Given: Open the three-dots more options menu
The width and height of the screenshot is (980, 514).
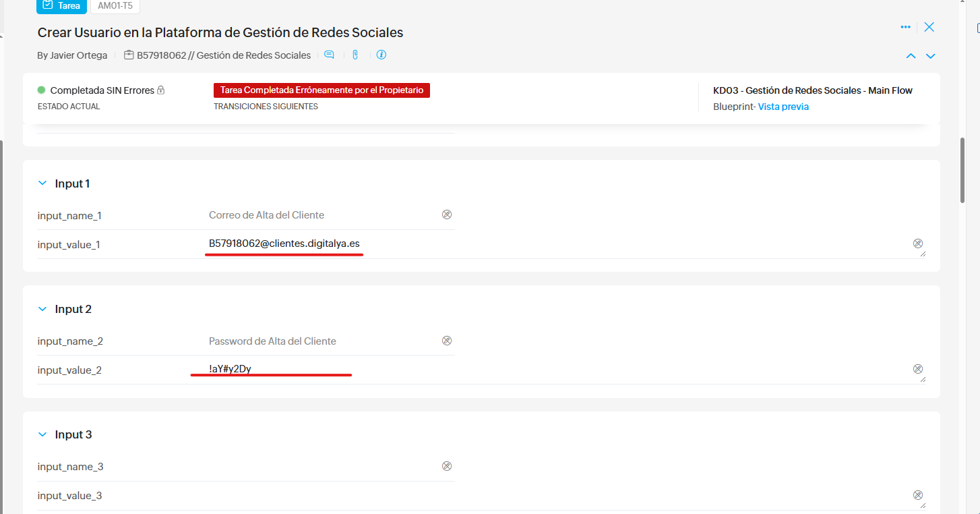Looking at the screenshot, I should coord(905,27).
